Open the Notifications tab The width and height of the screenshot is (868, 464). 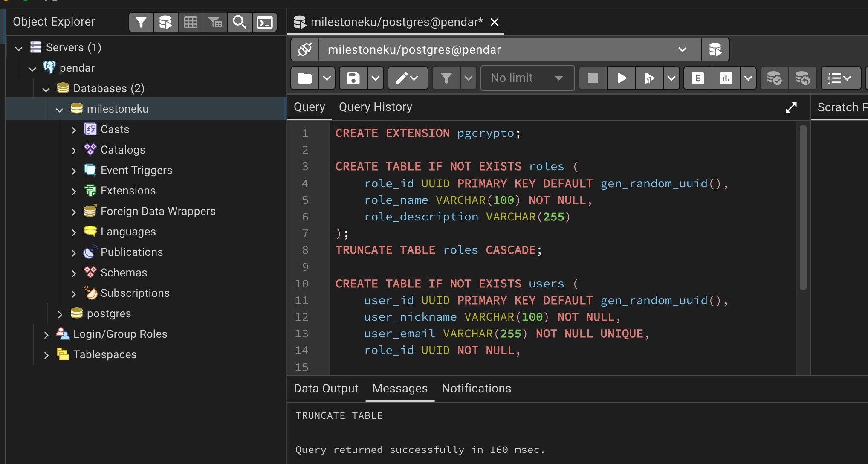pos(476,389)
